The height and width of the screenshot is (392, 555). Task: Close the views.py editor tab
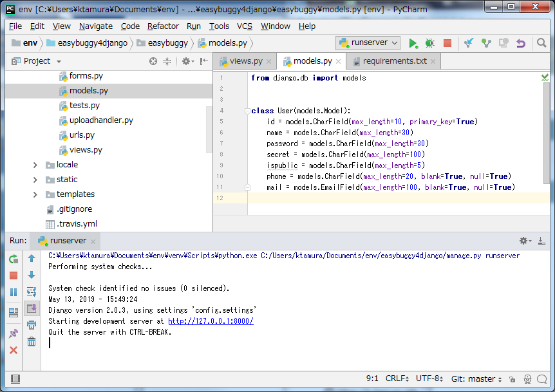269,62
